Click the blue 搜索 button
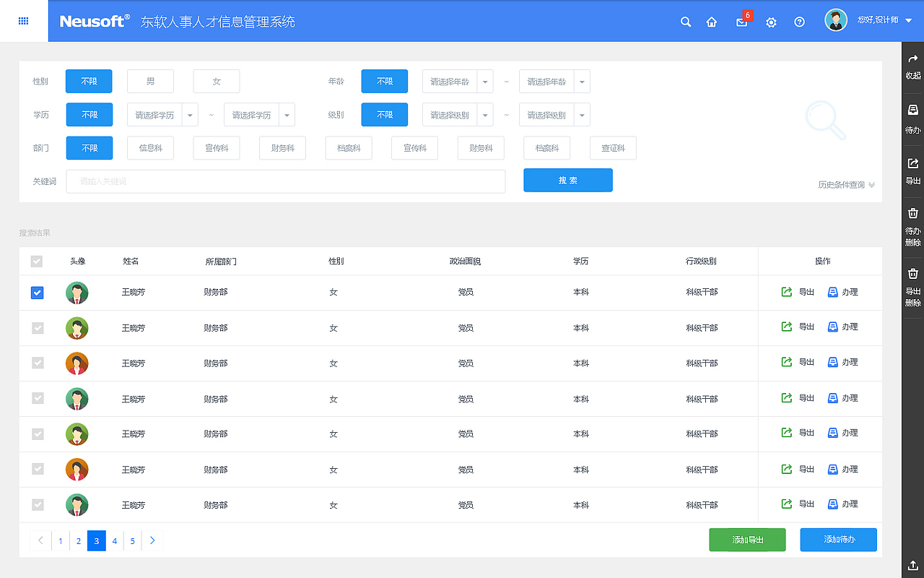The height and width of the screenshot is (578, 924). click(x=568, y=181)
